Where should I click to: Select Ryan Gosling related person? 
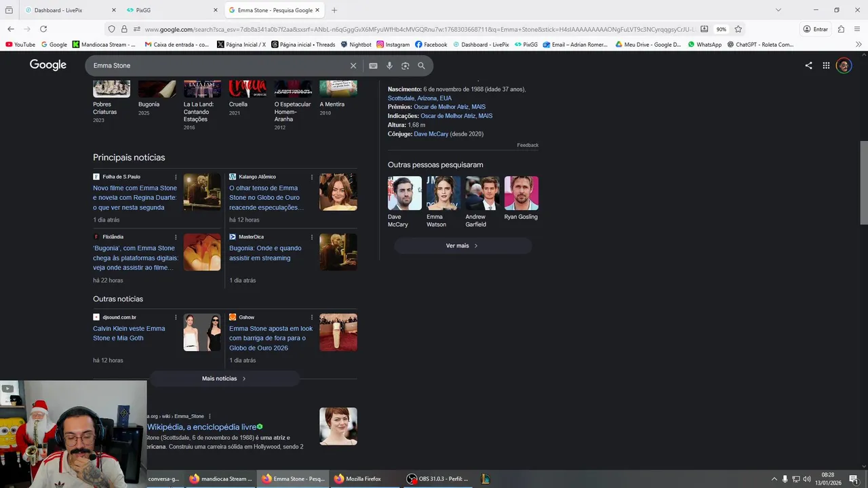(x=521, y=198)
